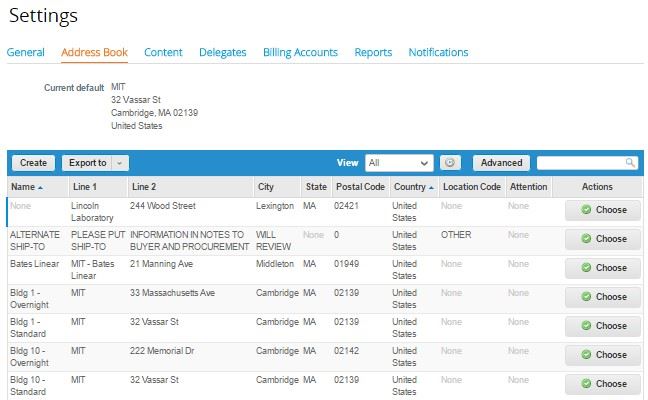Click the magnifier icon in search box
This screenshot has height=400, width=648.
click(630, 163)
